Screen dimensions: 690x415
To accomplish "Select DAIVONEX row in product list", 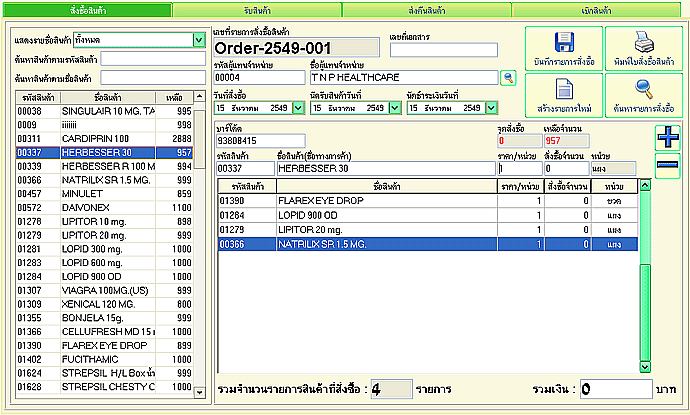I will coord(104,208).
